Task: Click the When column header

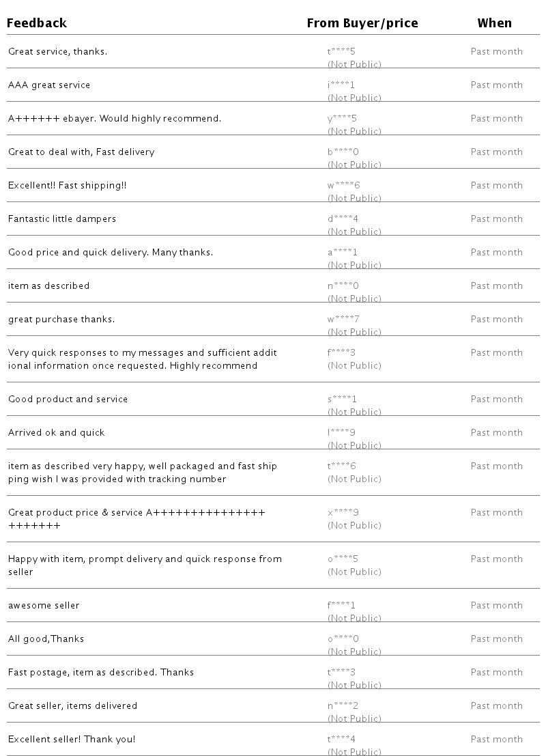Action: tap(494, 23)
